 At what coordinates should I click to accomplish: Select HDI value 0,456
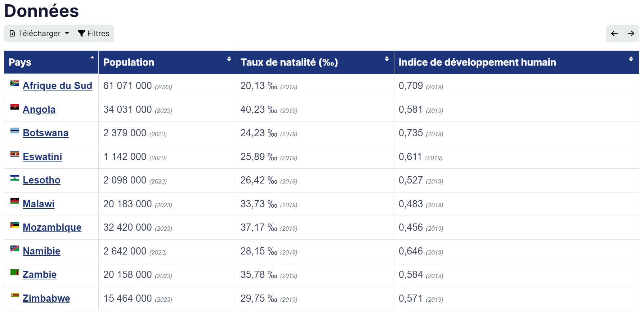click(411, 227)
